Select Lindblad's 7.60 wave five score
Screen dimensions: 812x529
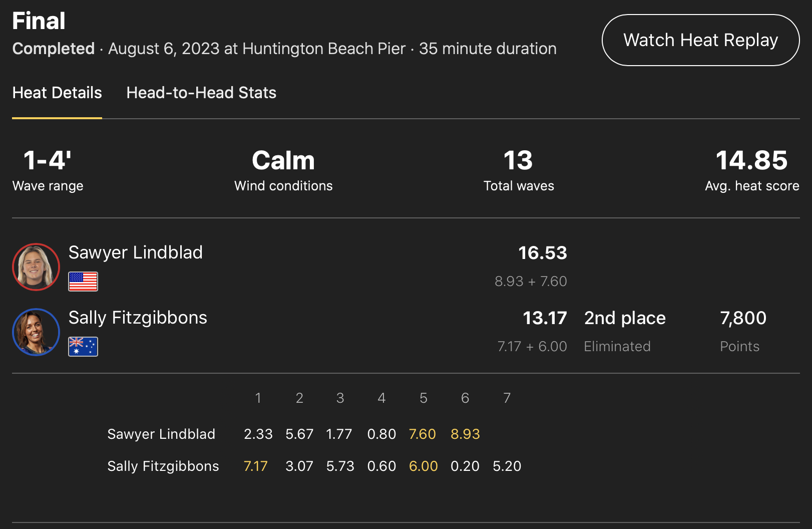[x=423, y=434]
